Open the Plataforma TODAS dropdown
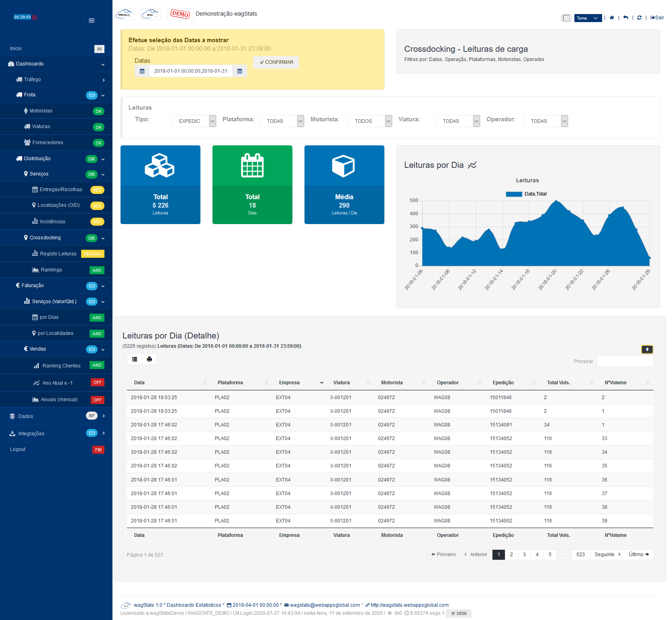Viewport: 672px width, 620px height. pos(282,121)
